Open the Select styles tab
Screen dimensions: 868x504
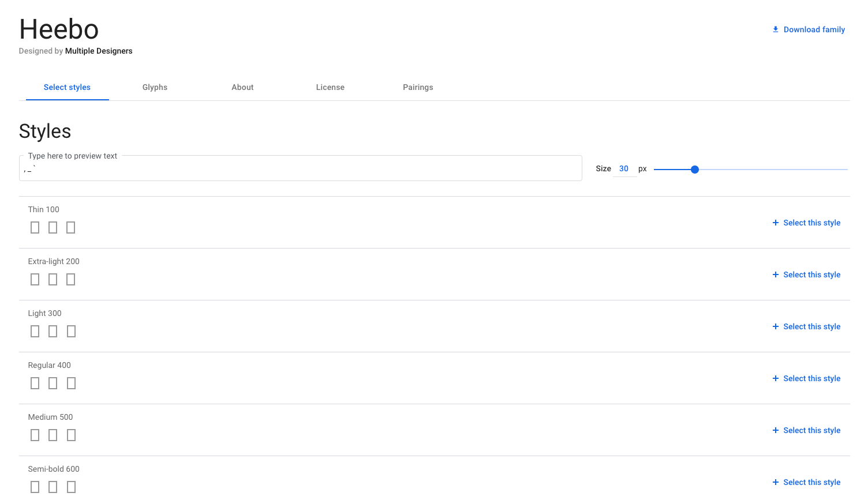(x=67, y=87)
